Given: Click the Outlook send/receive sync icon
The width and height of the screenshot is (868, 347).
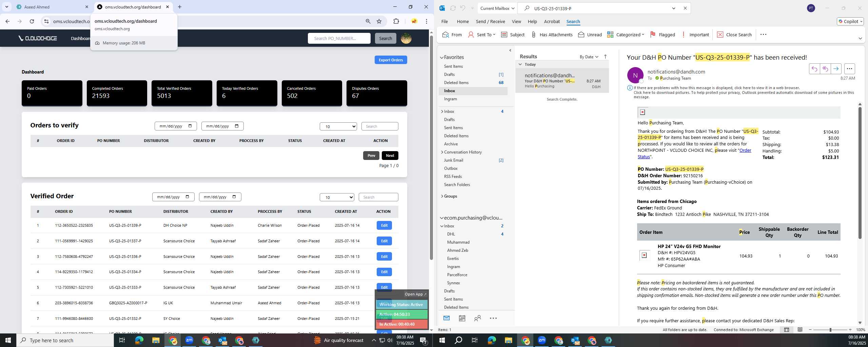Looking at the screenshot, I should 453,8.
